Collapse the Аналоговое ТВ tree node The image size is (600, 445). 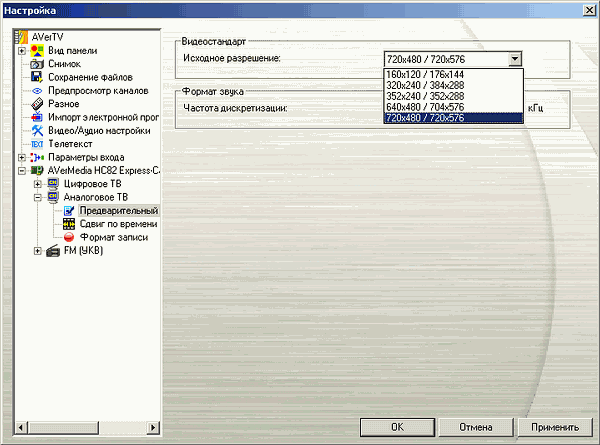38,197
